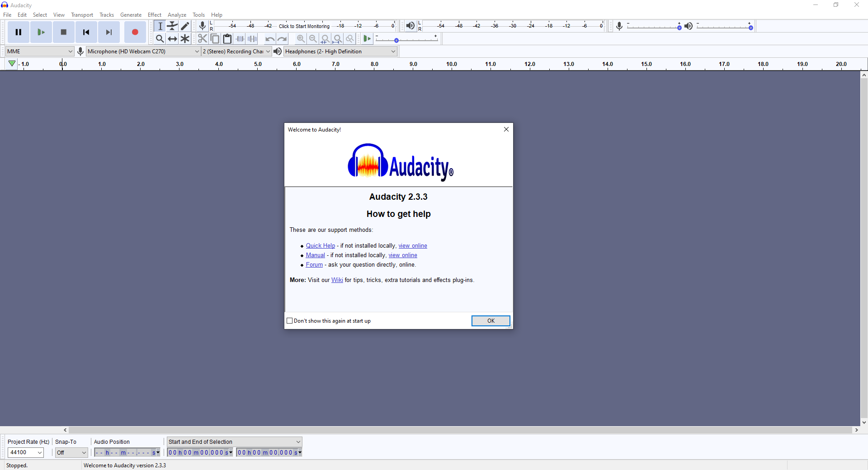
Task: Open the Edit menu
Action: [x=22, y=15]
